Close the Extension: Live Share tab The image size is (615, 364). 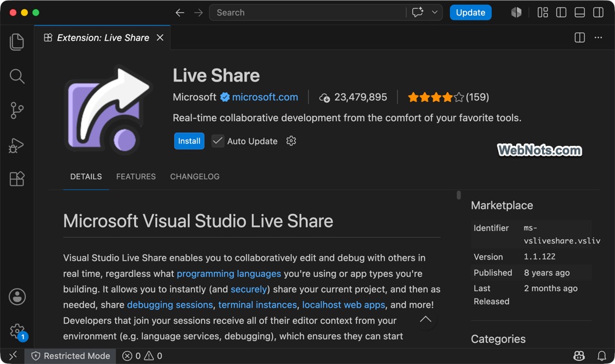pos(160,38)
